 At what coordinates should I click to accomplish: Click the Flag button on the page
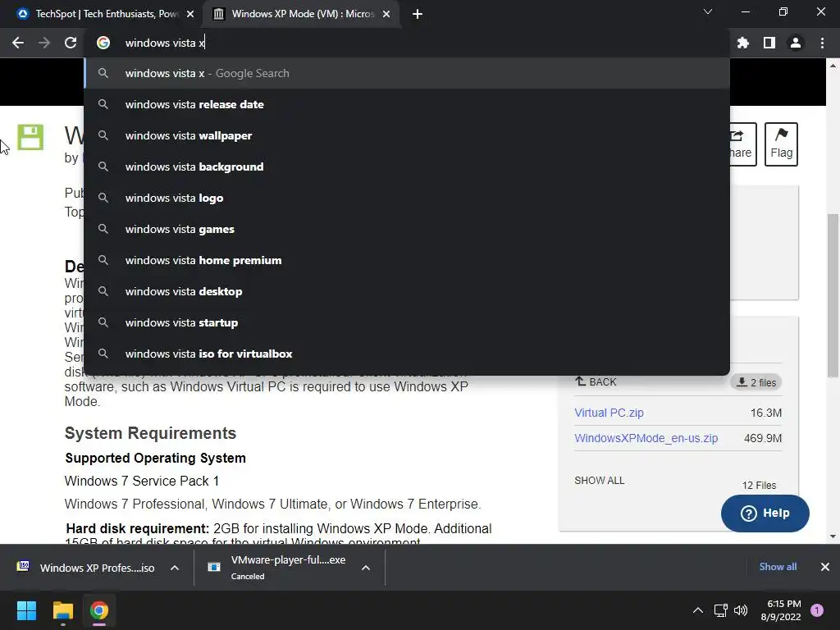tap(781, 144)
